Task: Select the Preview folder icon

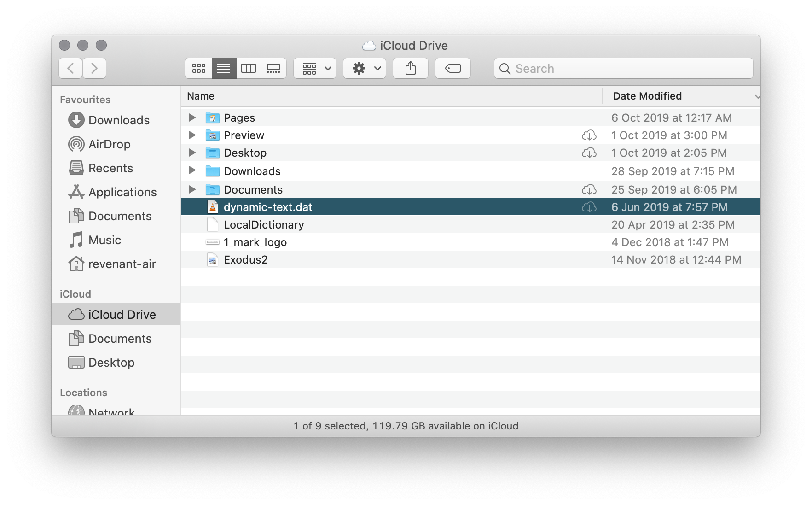Action: (x=212, y=135)
